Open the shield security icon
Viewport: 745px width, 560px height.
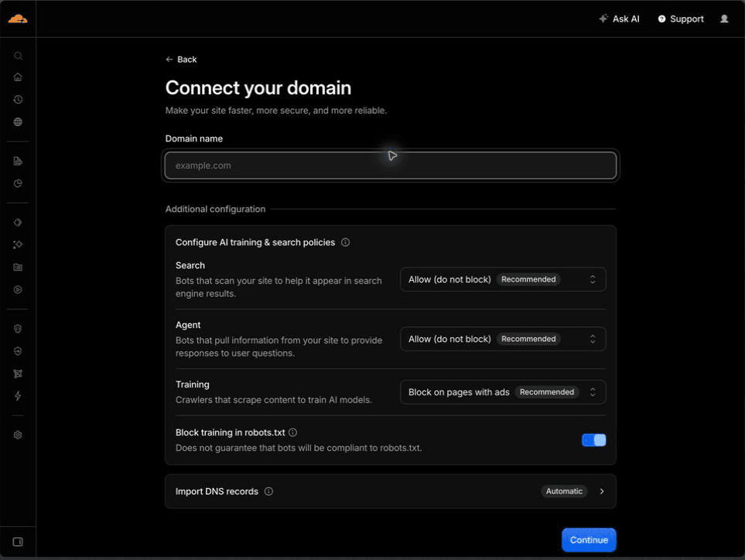coord(18,329)
